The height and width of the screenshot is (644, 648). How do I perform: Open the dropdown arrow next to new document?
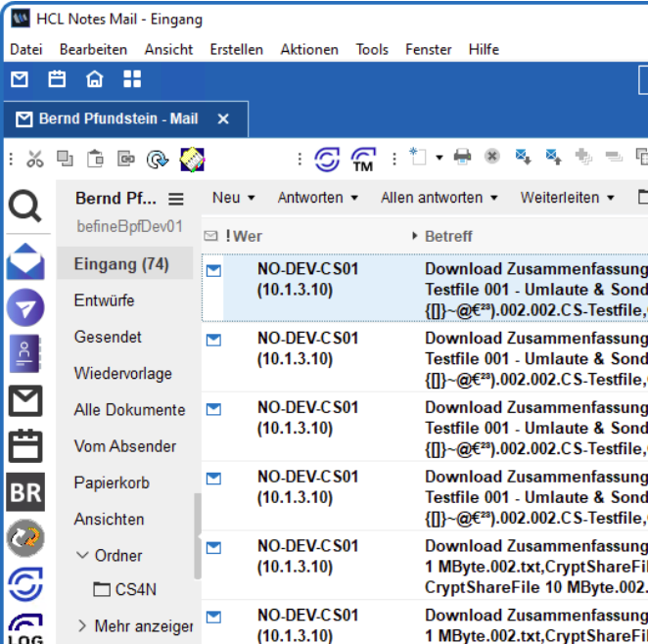click(440, 158)
